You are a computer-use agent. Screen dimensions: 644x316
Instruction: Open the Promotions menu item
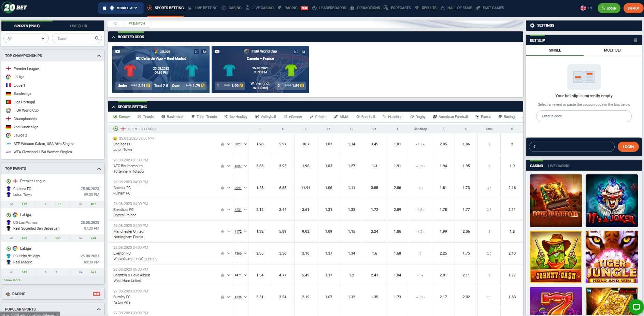click(365, 8)
